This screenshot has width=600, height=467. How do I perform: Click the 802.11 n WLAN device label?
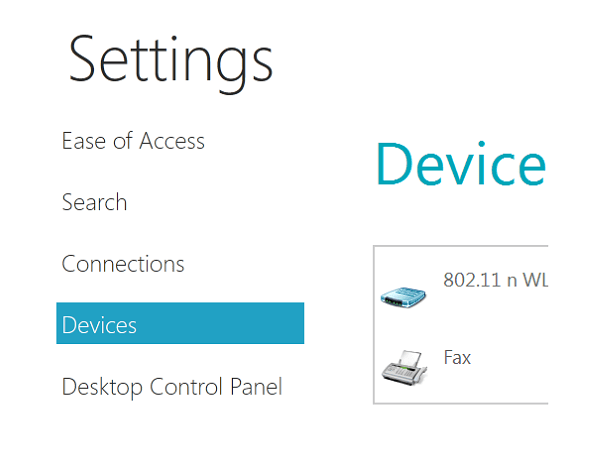(x=494, y=278)
